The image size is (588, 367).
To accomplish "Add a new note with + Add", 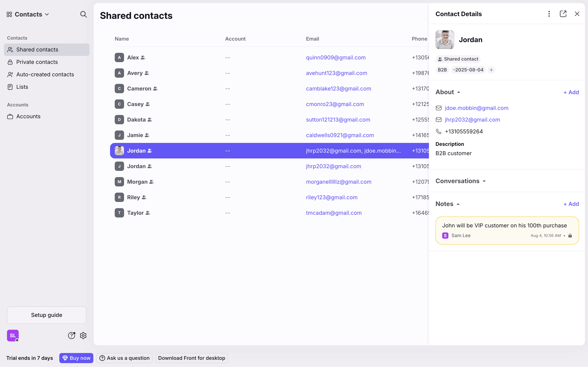I will [x=571, y=204].
